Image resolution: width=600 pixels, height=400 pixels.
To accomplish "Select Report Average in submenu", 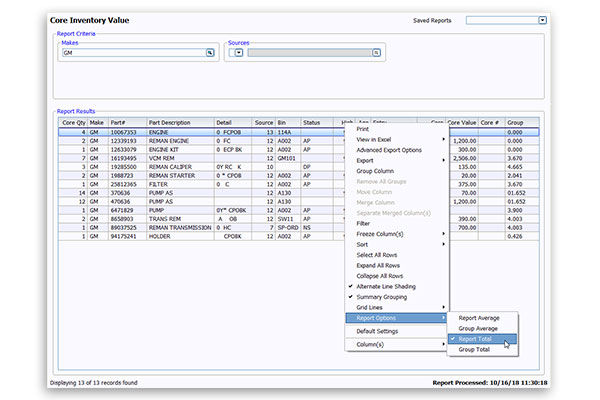I will click(x=479, y=318).
